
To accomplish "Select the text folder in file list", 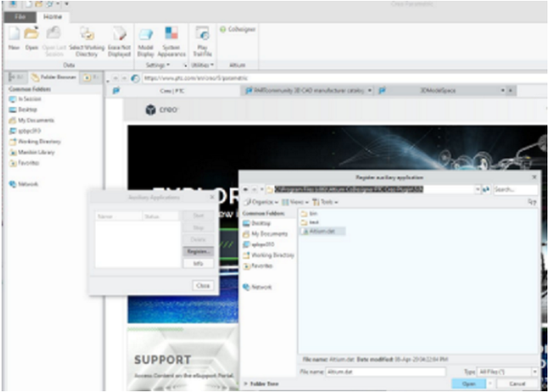I will pos(310,222).
